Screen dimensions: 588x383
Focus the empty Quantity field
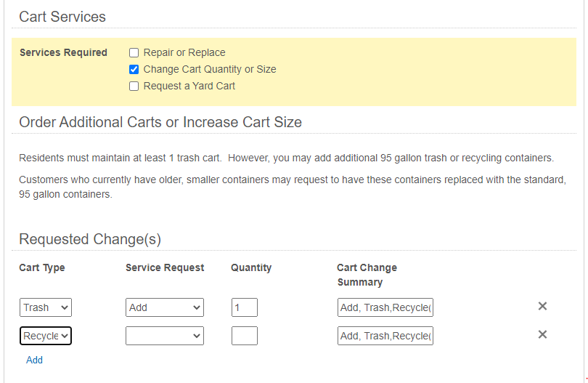tap(245, 336)
